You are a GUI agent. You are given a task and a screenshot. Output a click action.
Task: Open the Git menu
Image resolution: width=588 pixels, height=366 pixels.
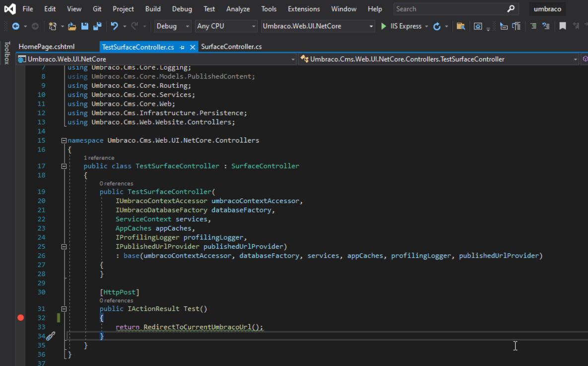(97, 8)
